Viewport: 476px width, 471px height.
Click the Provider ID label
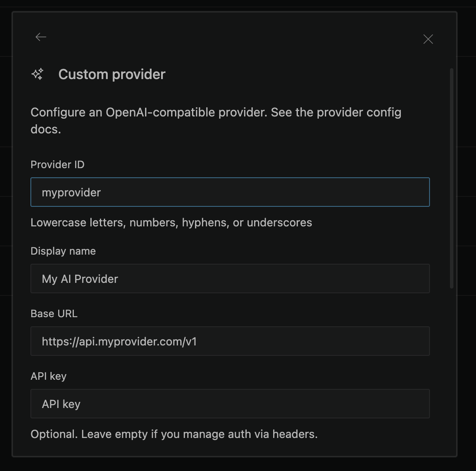coord(57,165)
